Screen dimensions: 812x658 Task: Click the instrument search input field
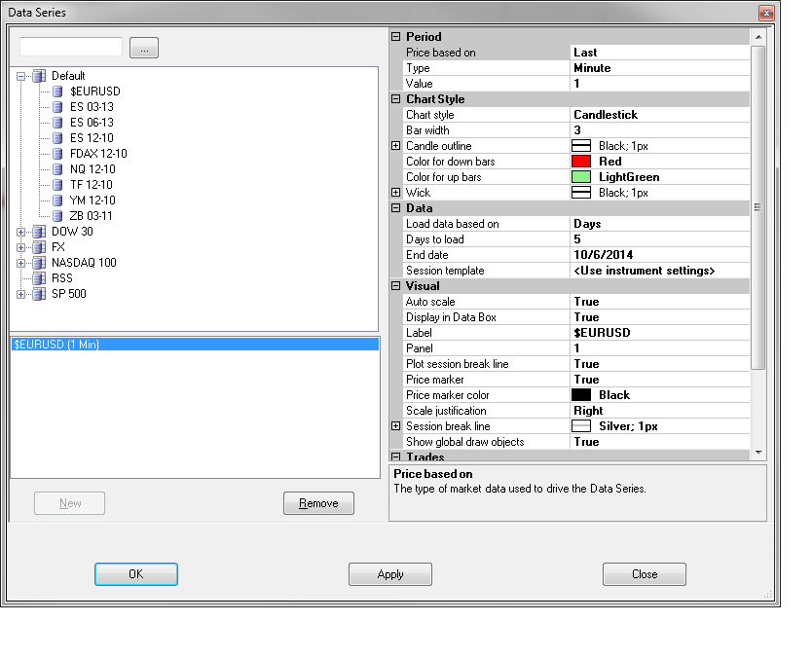click(x=71, y=47)
